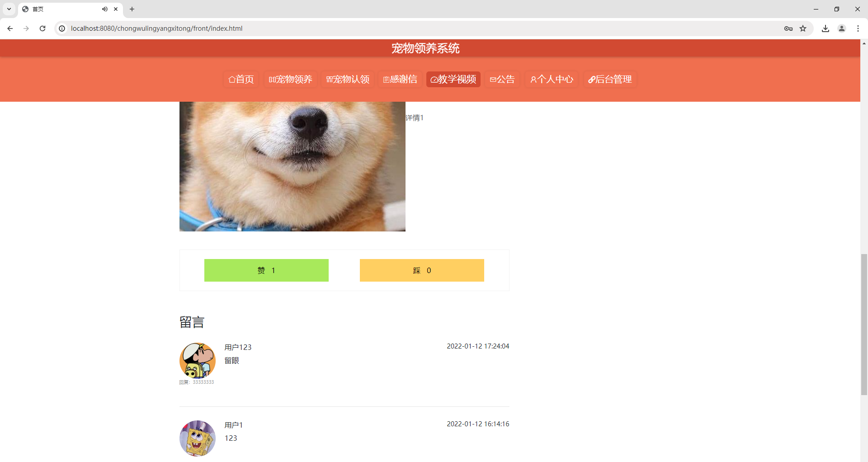This screenshot has height=462, width=868.
Task: Click the scrollbar up arrow
Action: pyautogui.click(x=864, y=43)
